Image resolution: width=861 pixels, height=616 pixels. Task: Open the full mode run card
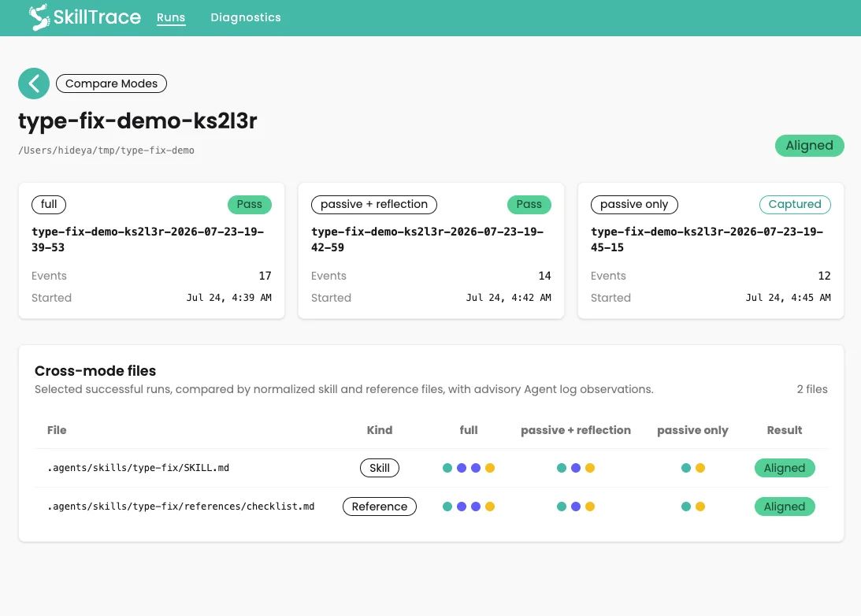click(151, 250)
